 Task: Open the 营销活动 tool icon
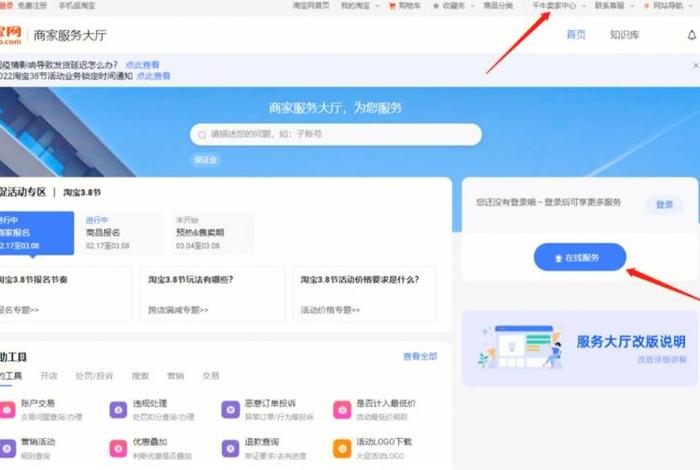(7, 448)
